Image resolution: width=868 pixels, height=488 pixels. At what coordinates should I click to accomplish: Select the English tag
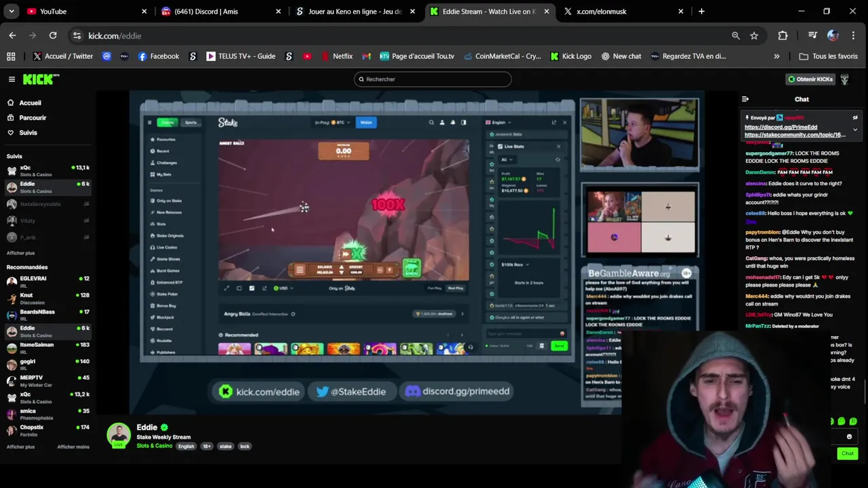coord(186,447)
